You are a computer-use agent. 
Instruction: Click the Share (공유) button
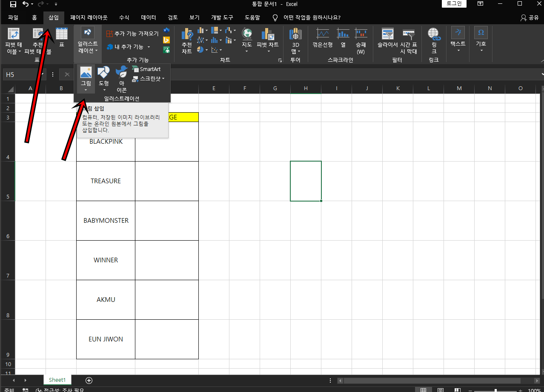530,18
